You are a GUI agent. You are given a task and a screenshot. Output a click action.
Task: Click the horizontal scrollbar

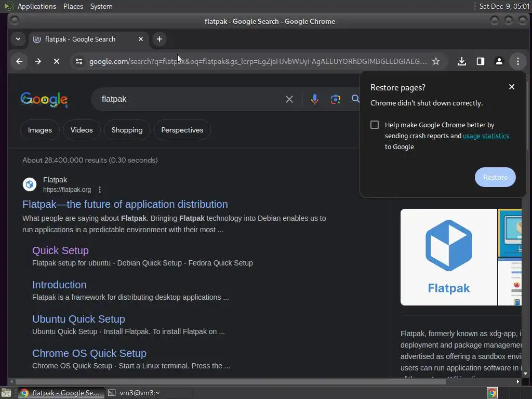click(x=231, y=381)
